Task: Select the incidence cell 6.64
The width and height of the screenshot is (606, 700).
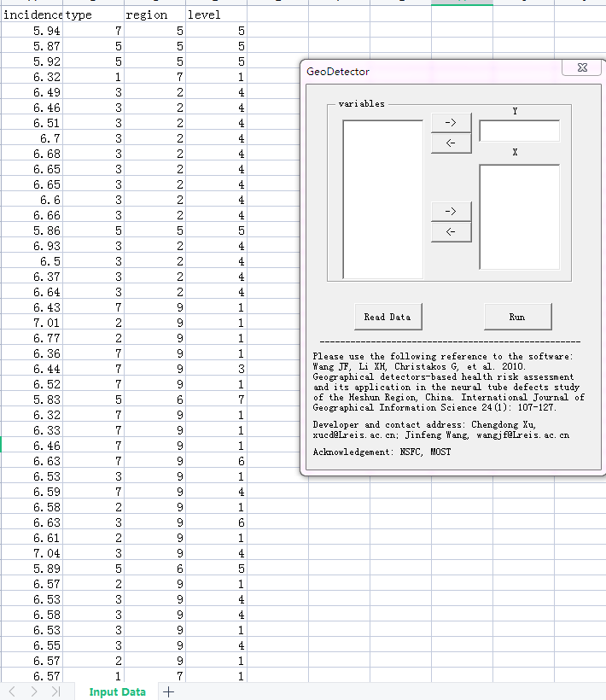Action: pos(32,291)
